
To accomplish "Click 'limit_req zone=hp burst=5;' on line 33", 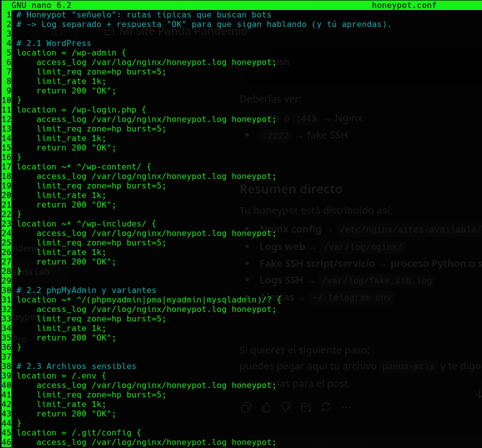I will tap(102, 318).
